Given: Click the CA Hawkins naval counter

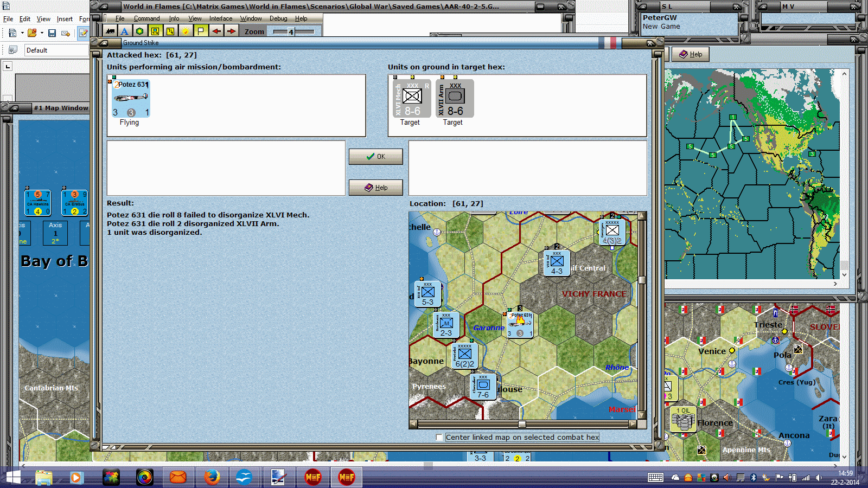Looking at the screenshot, I should pyautogui.click(x=37, y=203).
